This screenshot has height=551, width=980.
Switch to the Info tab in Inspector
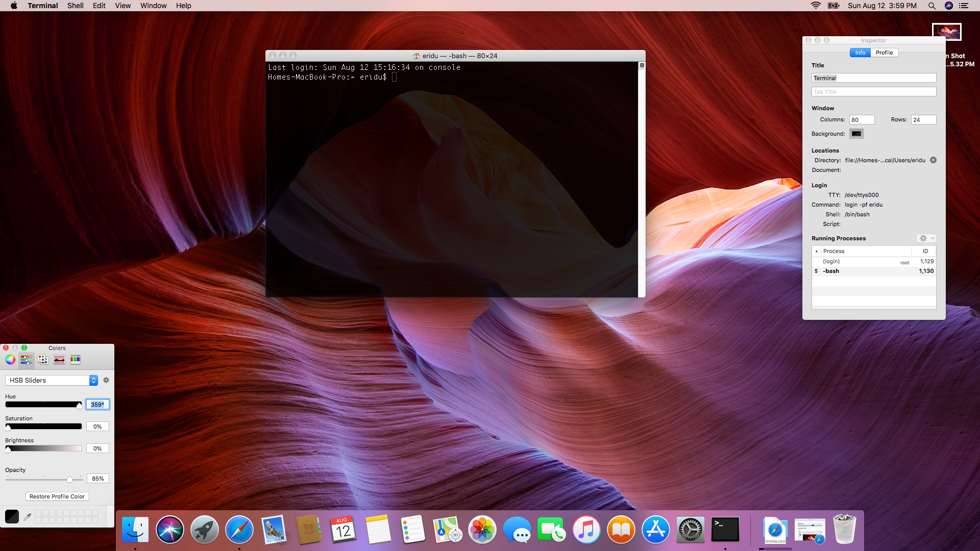pos(860,53)
